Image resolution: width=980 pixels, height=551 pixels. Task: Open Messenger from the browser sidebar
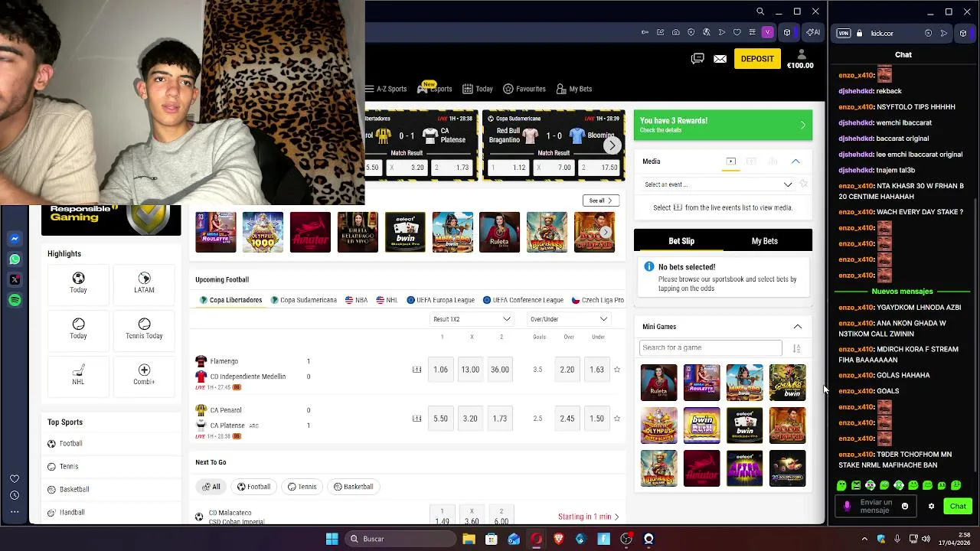click(15, 239)
